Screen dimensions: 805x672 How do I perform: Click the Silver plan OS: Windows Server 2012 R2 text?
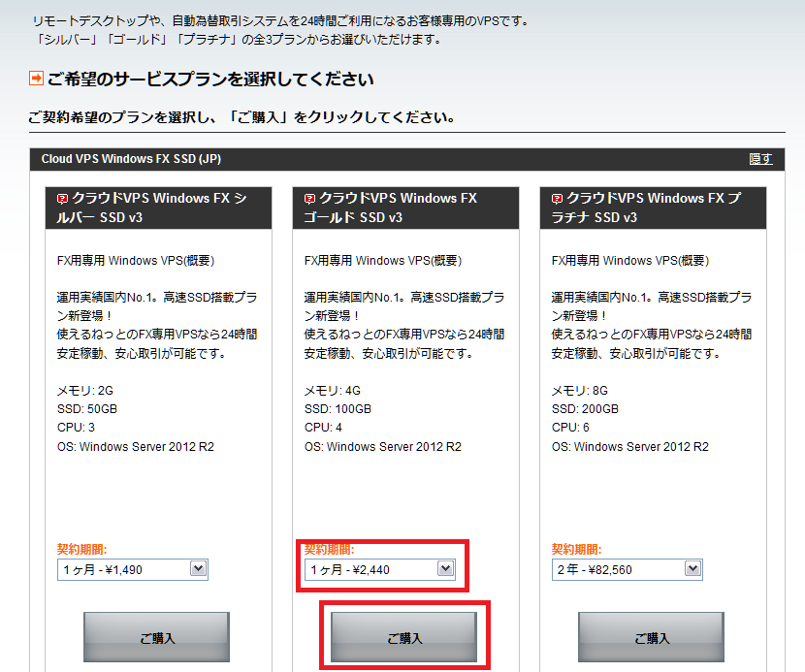pos(136,447)
